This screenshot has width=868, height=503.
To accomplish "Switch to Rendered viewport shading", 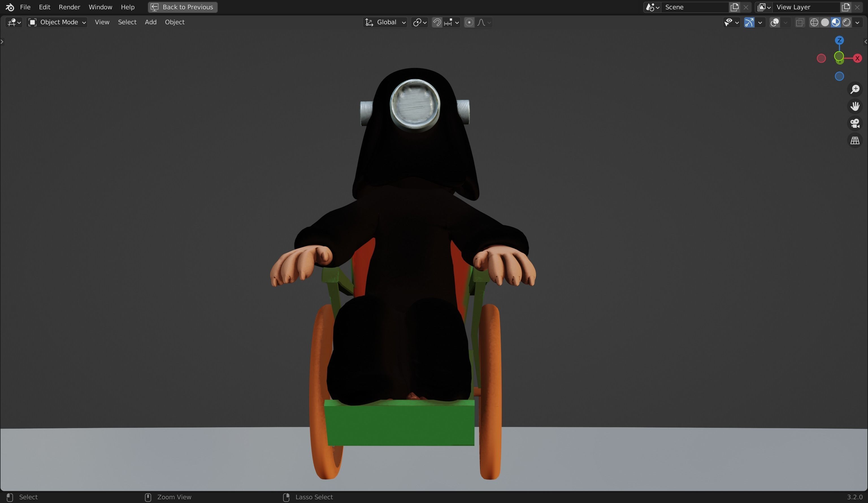I will coord(847,22).
